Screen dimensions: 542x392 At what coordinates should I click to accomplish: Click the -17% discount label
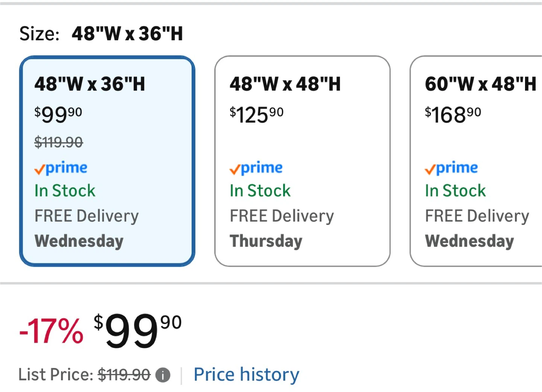click(x=51, y=331)
